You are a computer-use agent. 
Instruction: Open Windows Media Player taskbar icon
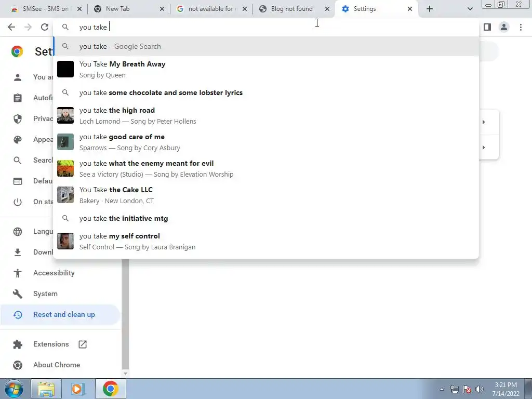click(77, 389)
